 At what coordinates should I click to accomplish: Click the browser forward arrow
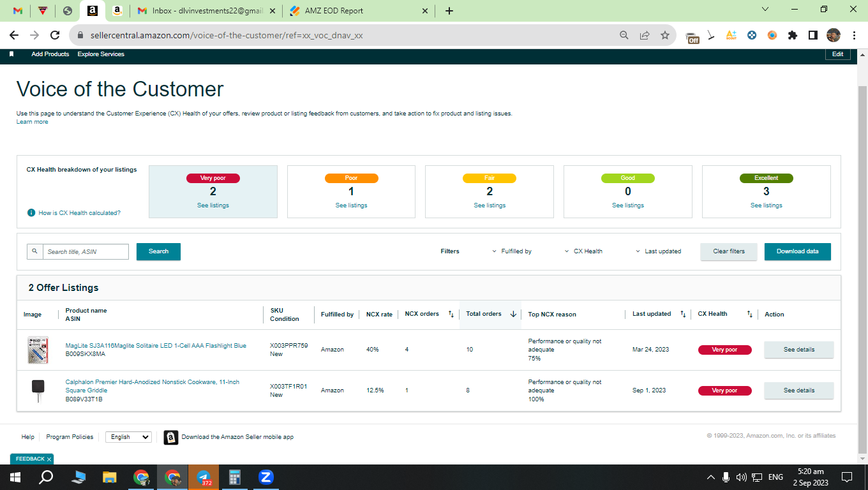pyautogui.click(x=35, y=35)
